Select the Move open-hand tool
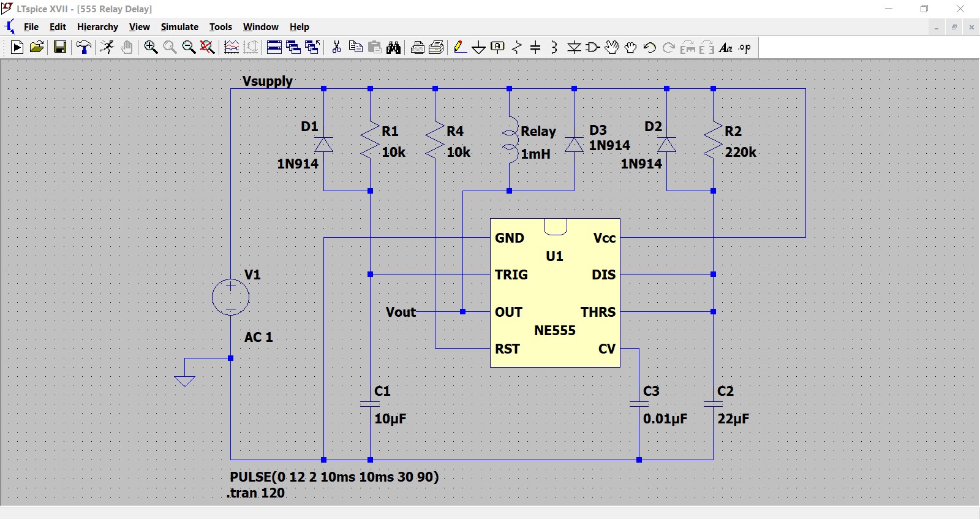Viewport: 980px width, 519px height. point(611,47)
